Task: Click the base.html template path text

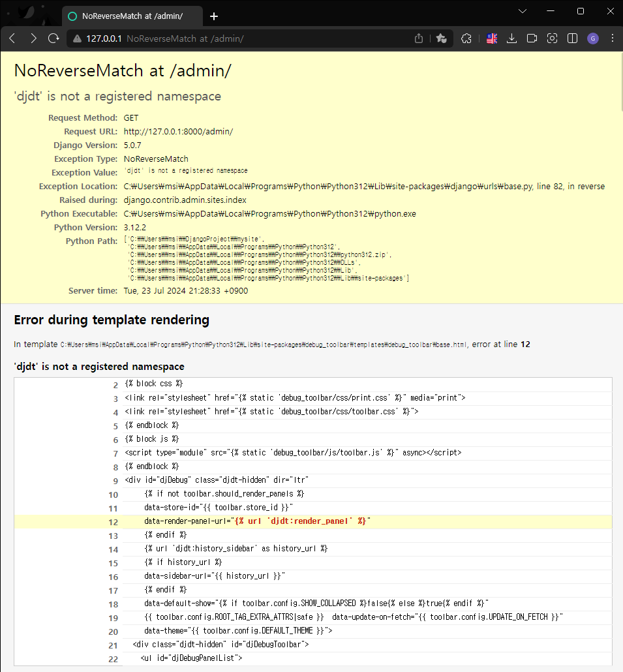Action: (x=264, y=344)
